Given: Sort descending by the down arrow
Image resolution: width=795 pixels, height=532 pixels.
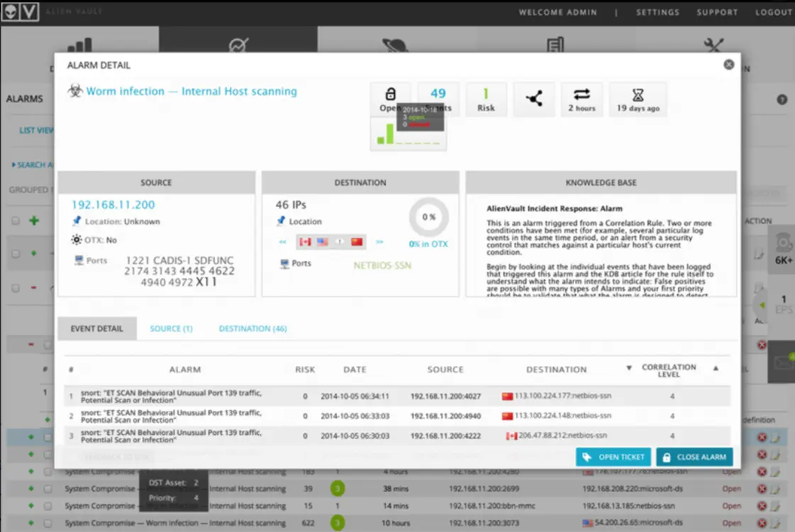Looking at the screenshot, I should (x=629, y=368).
